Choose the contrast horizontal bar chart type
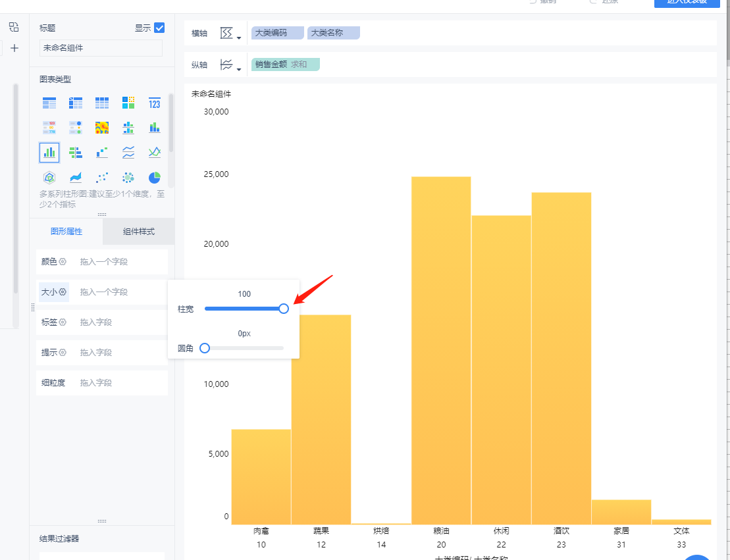The image size is (730, 560). tap(76, 152)
